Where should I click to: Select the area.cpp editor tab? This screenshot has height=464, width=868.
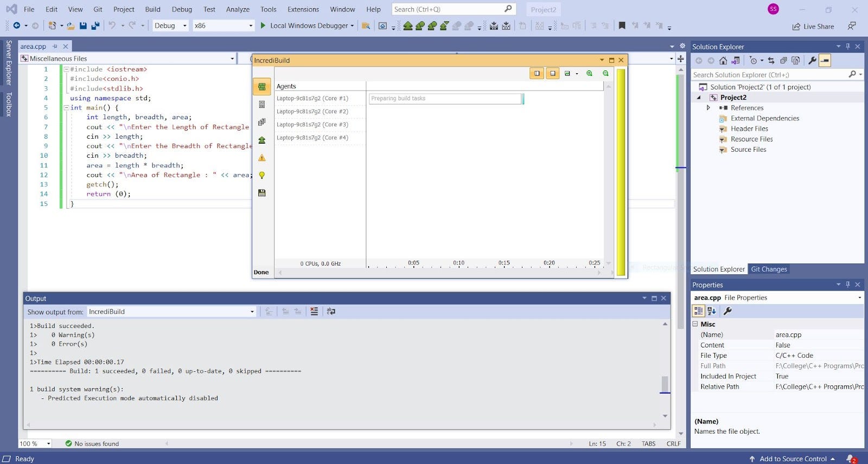[x=33, y=47]
